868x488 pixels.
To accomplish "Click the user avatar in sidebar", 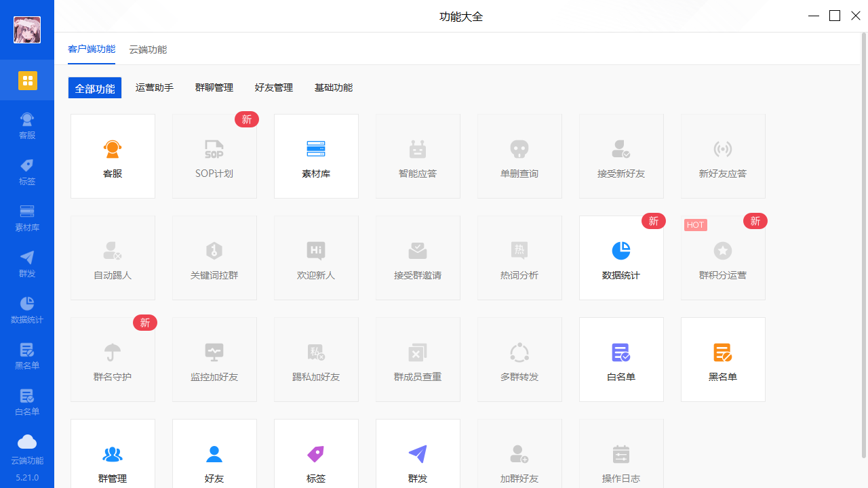I will [x=27, y=30].
